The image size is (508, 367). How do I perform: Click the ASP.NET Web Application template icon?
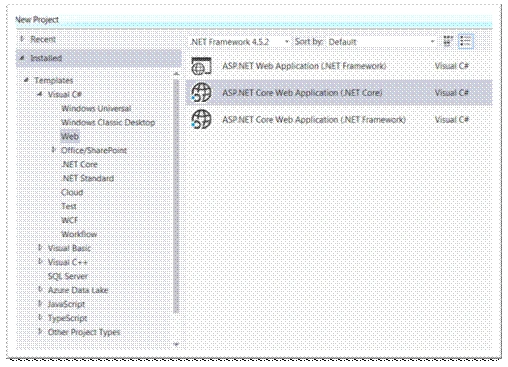201,66
